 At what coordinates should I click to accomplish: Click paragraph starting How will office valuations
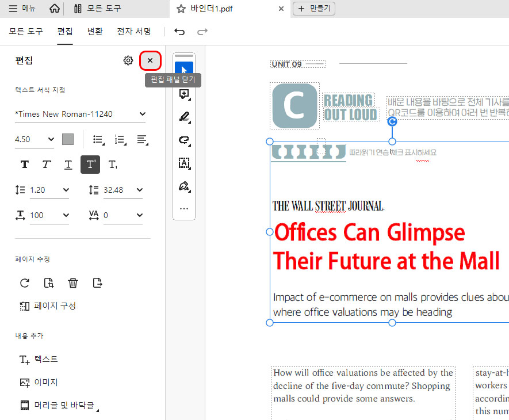click(x=363, y=385)
